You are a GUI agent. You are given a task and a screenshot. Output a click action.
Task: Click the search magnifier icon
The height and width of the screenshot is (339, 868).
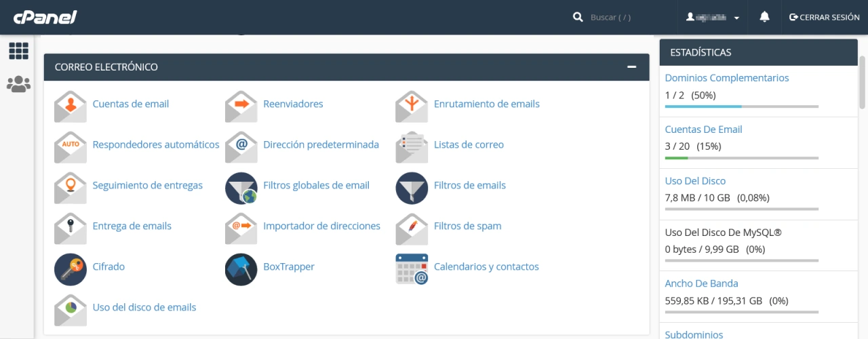click(578, 17)
